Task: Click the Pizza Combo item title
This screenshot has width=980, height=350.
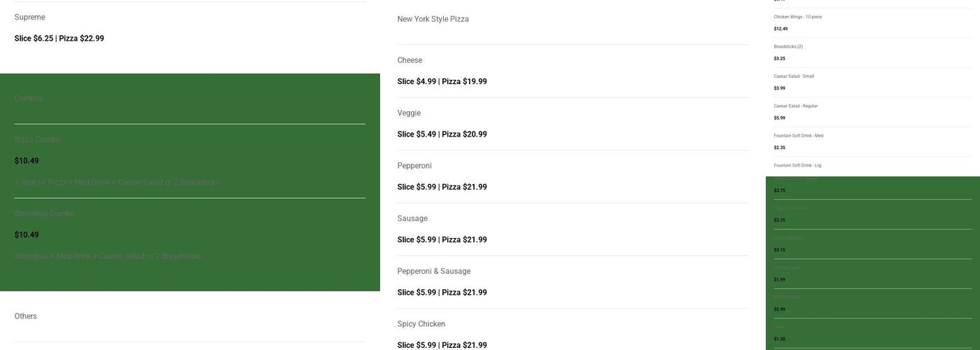Action: pyautogui.click(x=37, y=140)
